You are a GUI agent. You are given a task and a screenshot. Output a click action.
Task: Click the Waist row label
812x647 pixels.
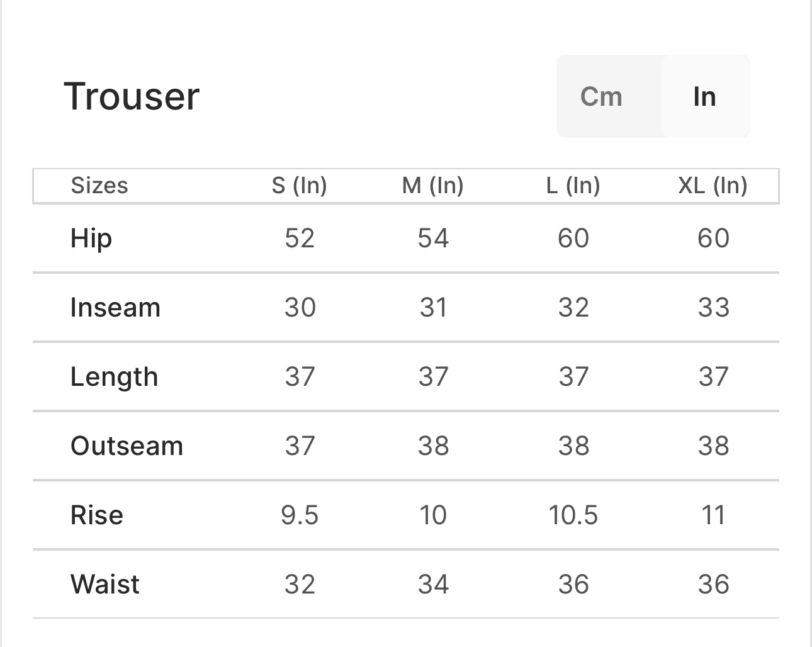(x=105, y=585)
